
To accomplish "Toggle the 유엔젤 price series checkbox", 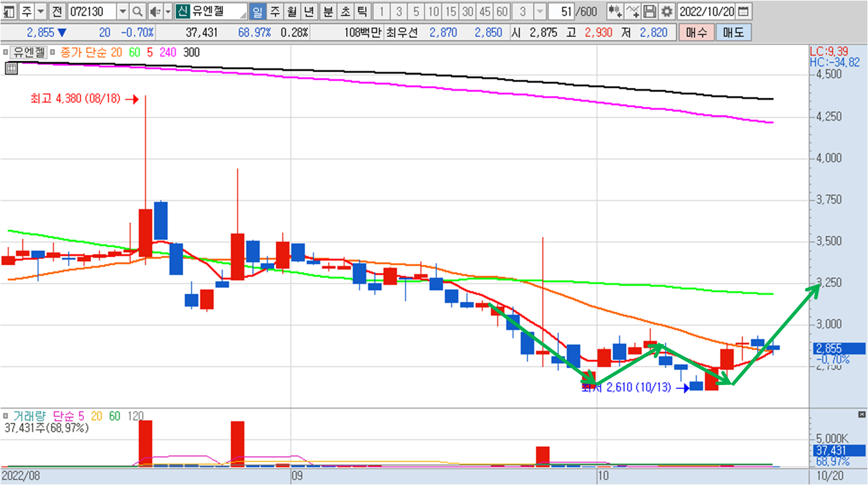I will pos(5,53).
